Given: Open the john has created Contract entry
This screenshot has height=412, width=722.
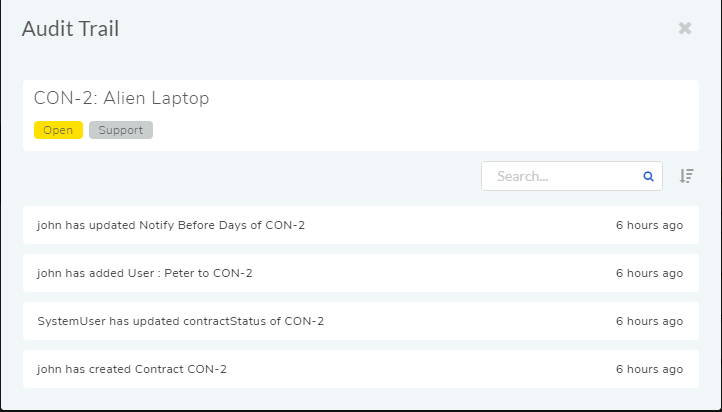Looking at the screenshot, I should 361,369.
